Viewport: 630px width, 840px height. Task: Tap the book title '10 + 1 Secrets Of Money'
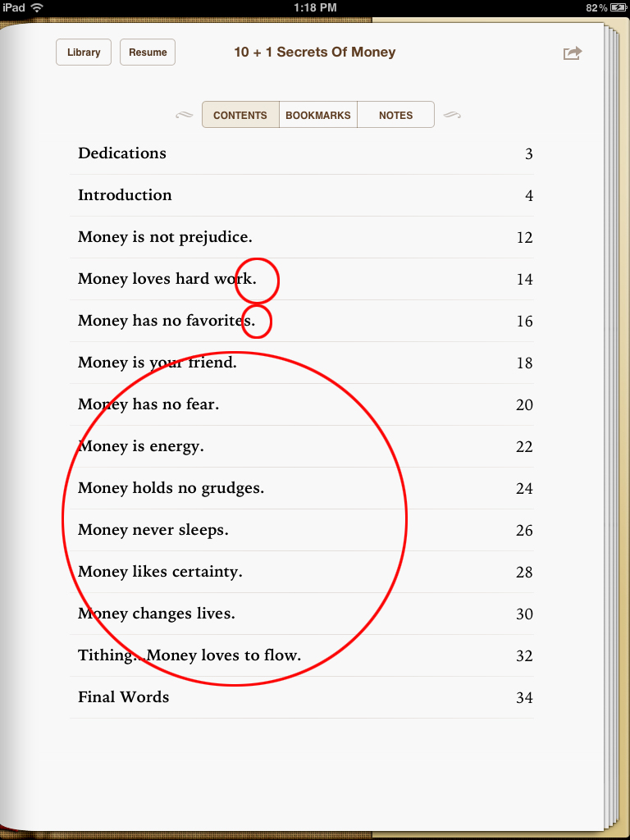click(x=315, y=52)
